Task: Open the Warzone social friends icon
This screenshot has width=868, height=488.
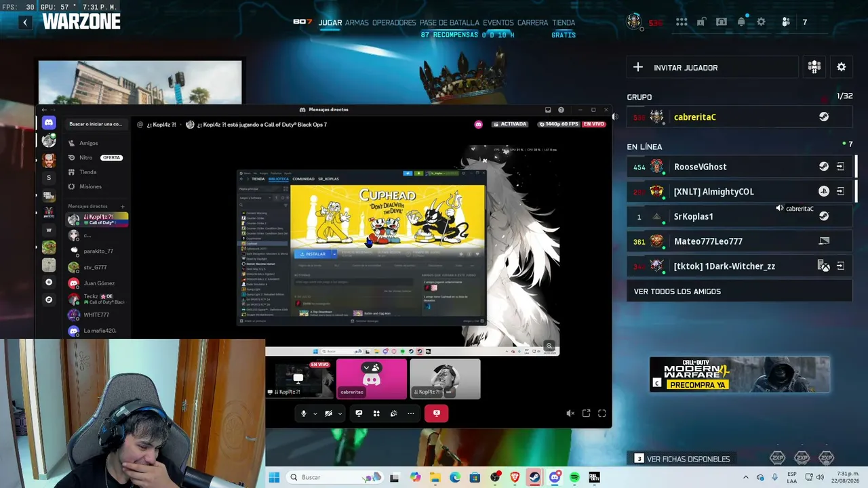Action: coord(786,22)
